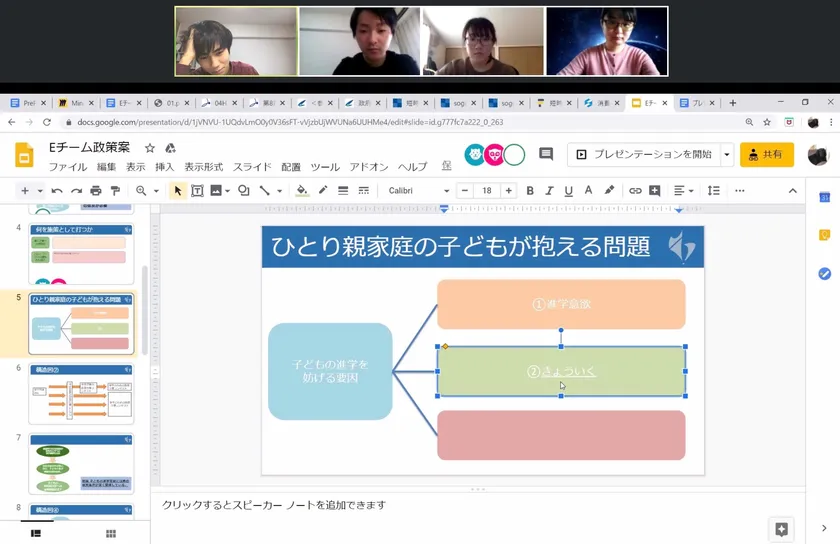Screen dimensions: 840x544
Task: Toggle bold formatting
Action: 530,190
